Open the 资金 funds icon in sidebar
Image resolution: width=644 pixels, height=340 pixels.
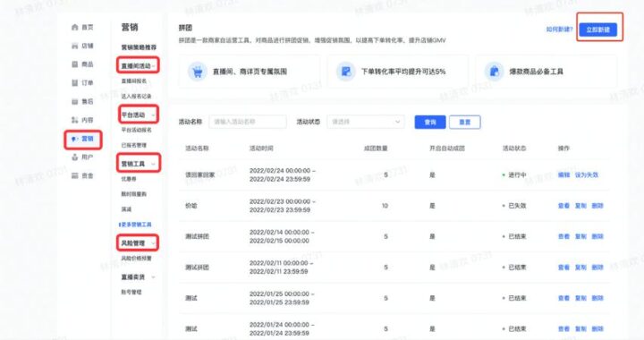point(75,175)
